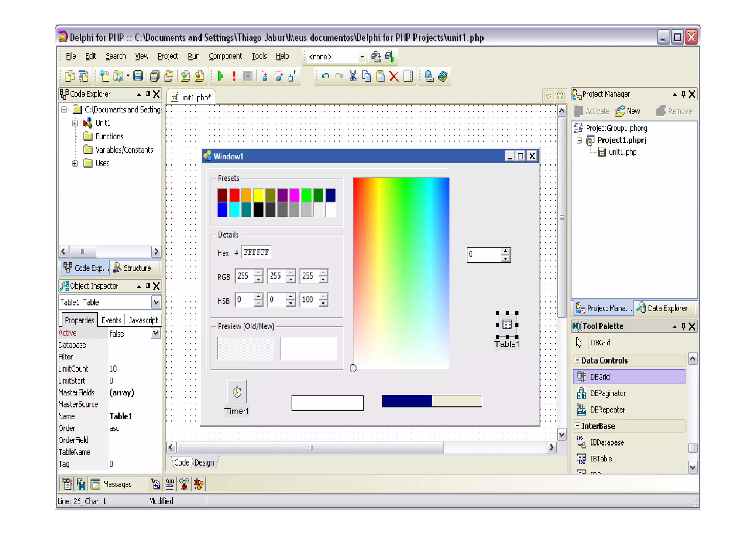Pin the Object Inspector panel
The width and height of the screenshot is (756, 535).
point(148,286)
